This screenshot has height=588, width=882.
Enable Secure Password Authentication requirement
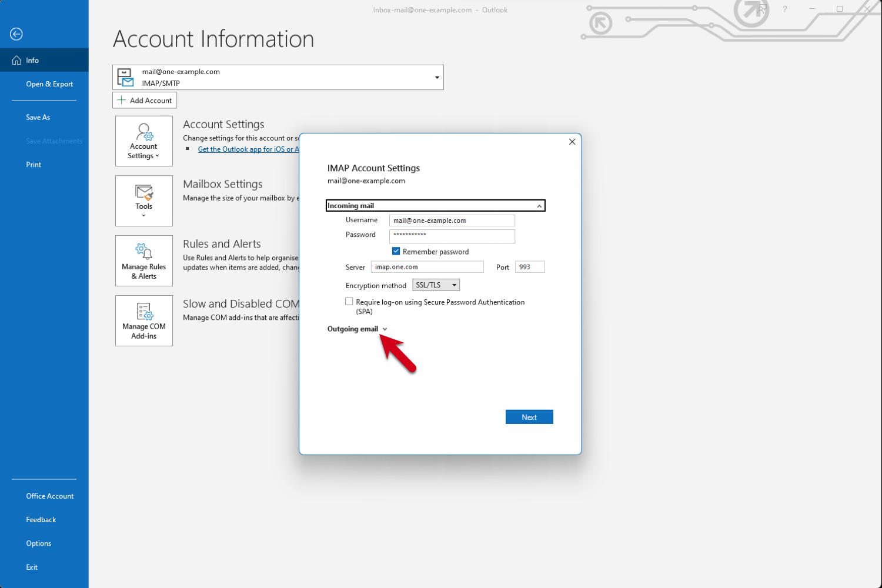349,301
